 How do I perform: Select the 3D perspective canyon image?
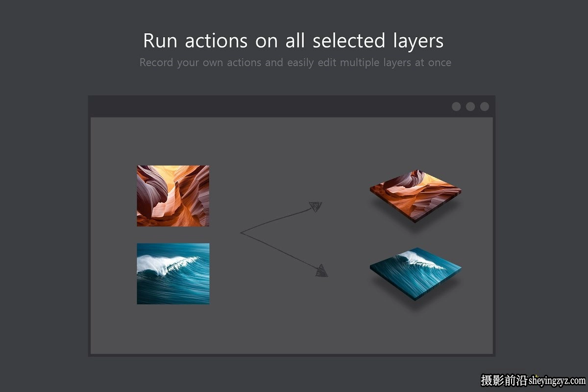tap(416, 196)
